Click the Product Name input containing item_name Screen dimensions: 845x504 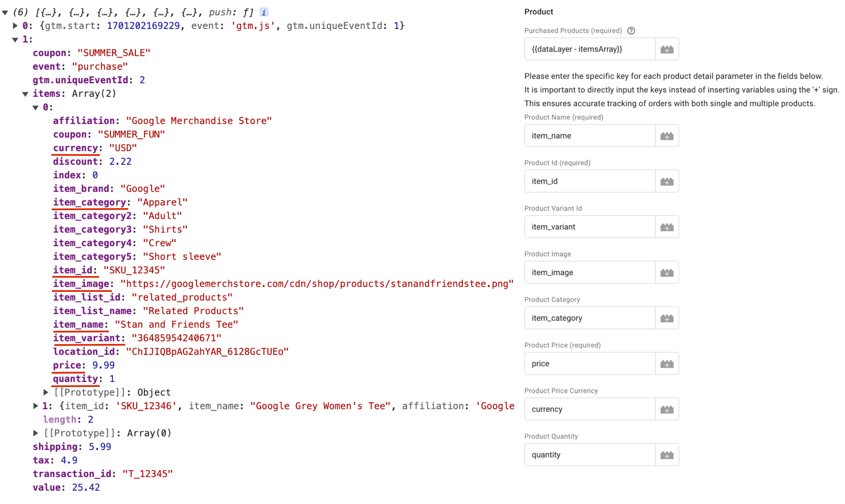pos(590,136)
